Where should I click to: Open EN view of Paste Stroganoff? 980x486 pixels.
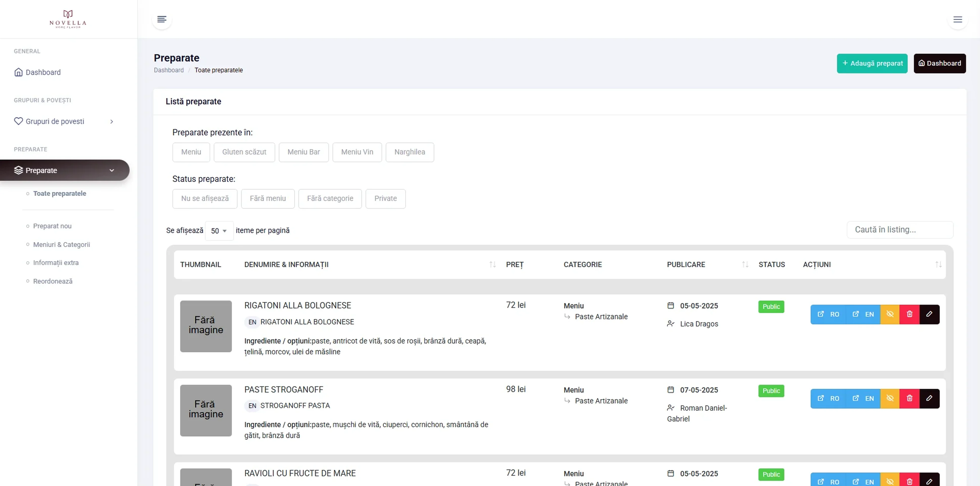point(863,398)
